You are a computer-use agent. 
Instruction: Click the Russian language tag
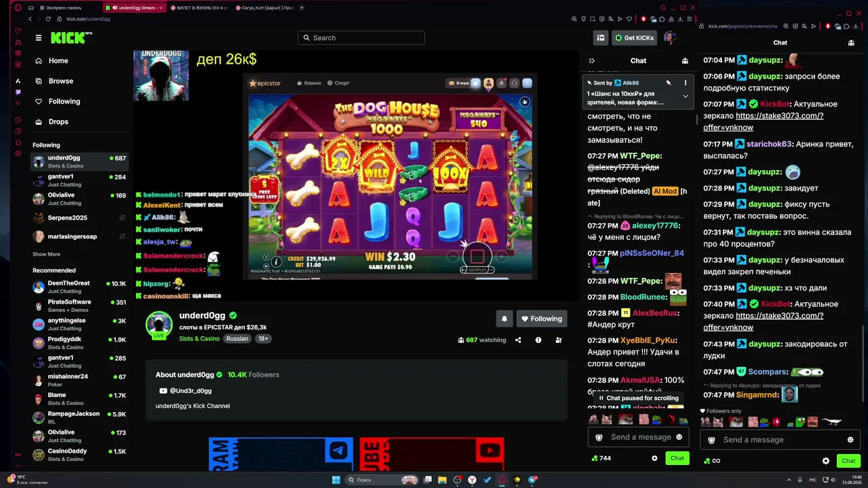point(237,339)
